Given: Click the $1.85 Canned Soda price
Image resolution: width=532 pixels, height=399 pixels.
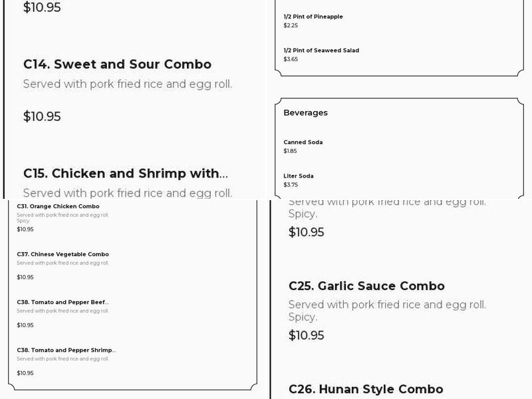Looking at the screenshot, I should click(x=290, y=151).
